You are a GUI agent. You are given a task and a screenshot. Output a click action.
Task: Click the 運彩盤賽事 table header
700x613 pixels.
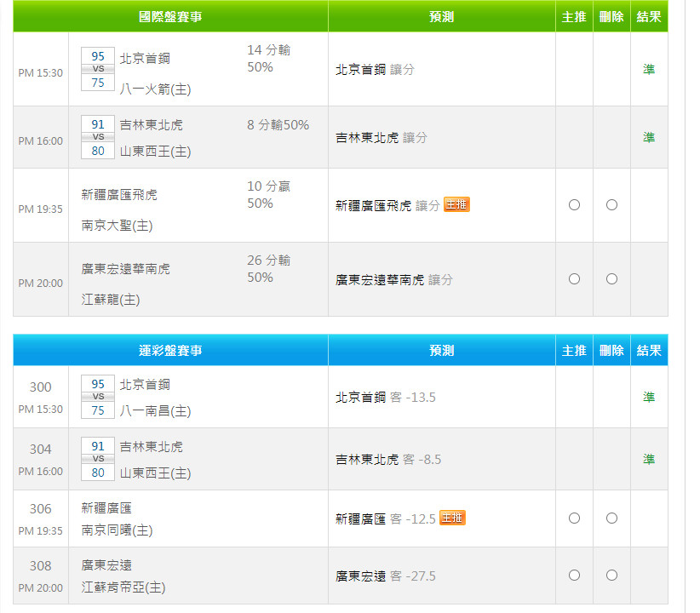pos(170,350)
